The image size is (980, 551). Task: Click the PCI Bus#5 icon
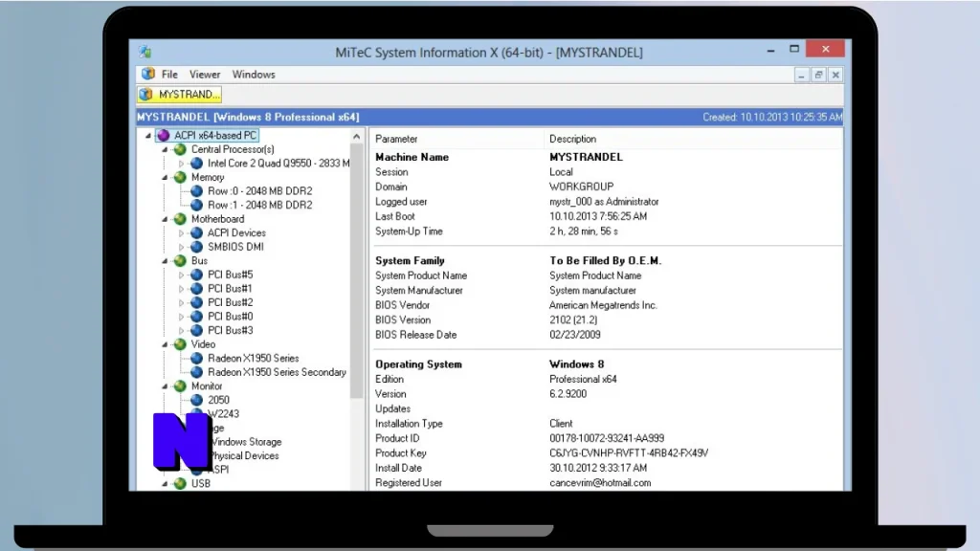point(196,275)
